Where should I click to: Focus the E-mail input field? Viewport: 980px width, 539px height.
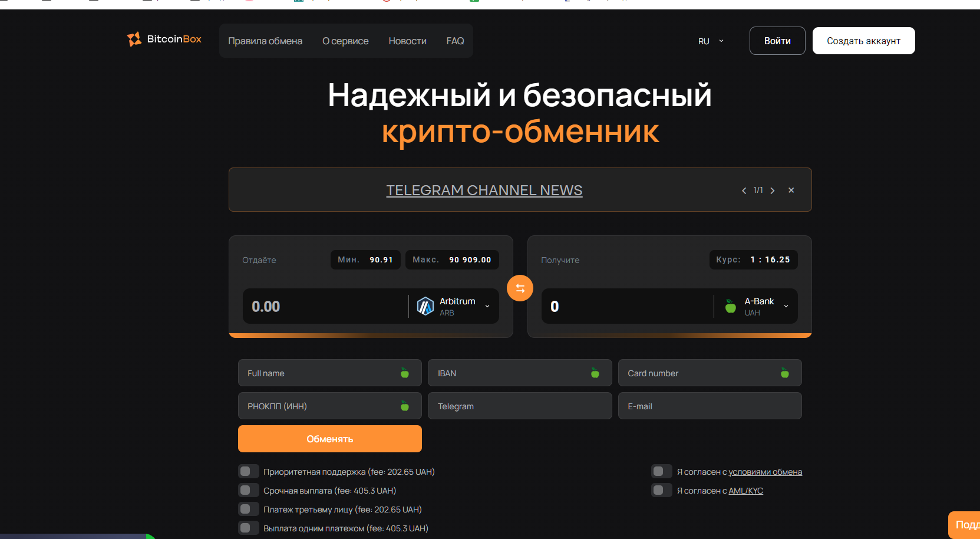coord(710,406)
